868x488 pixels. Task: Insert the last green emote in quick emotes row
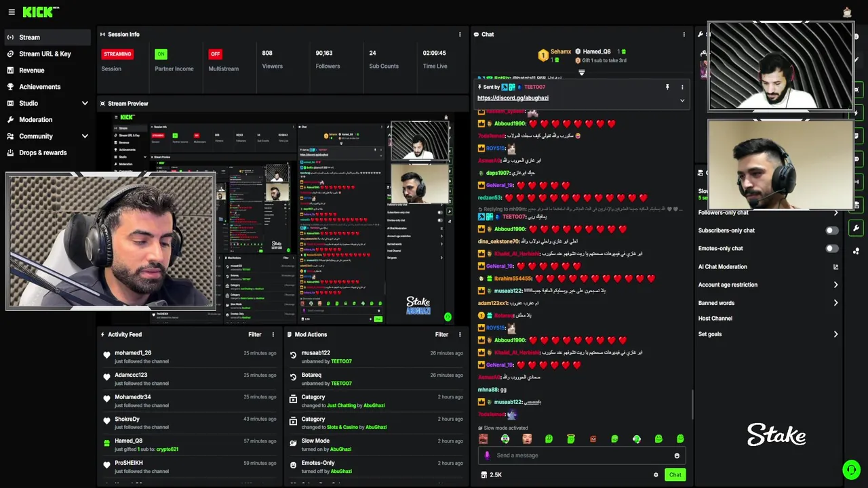click(680, 439)
